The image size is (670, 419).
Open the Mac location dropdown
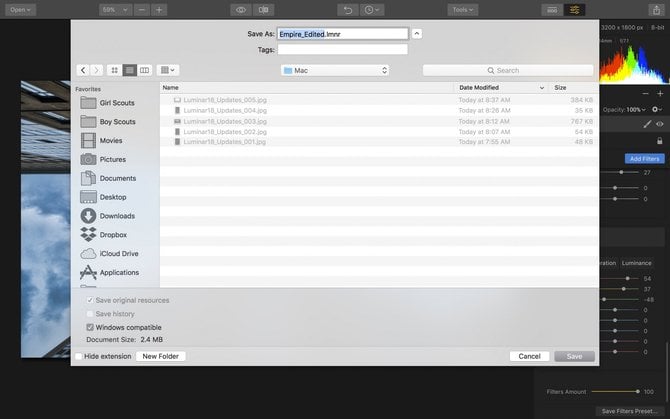coord(335,70)
